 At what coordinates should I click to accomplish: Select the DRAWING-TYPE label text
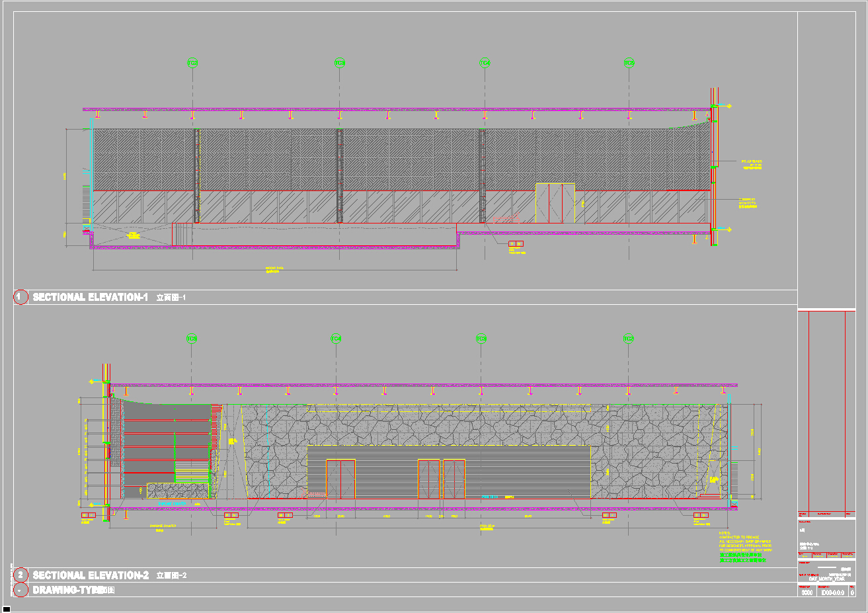pos(68,590)
